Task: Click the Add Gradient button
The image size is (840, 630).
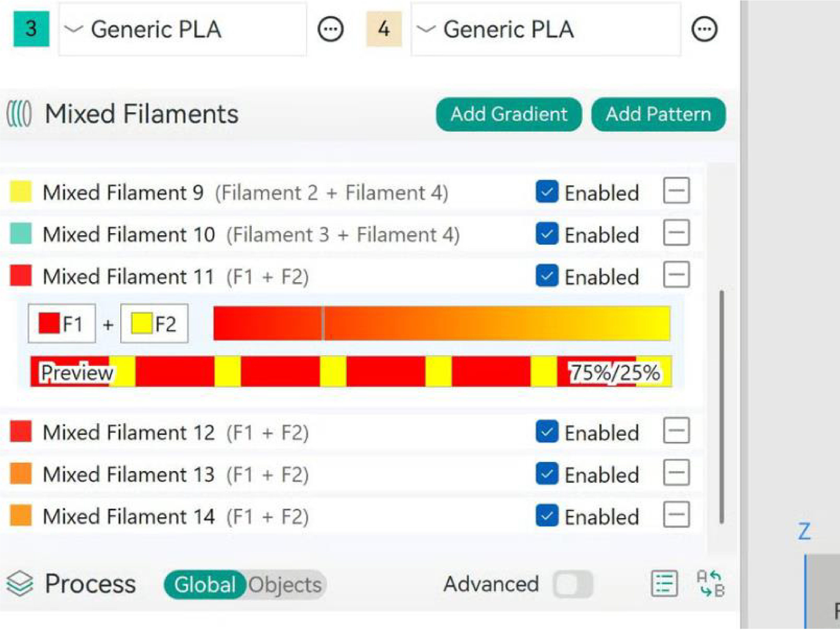Action: pyautogui.click(x=509, y=114)
